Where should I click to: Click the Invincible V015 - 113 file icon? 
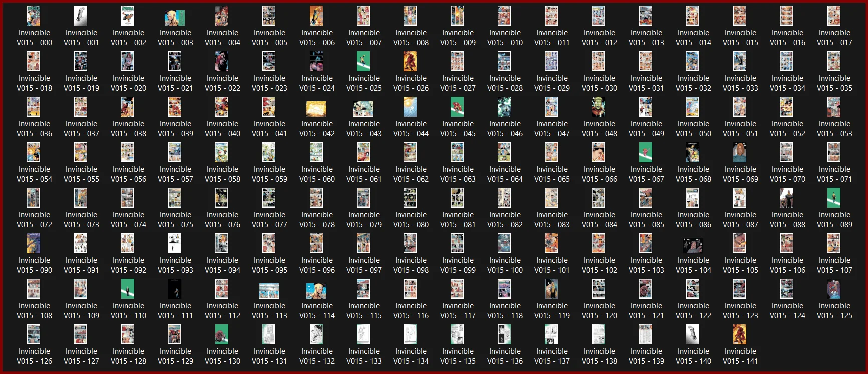click(269, 291)
